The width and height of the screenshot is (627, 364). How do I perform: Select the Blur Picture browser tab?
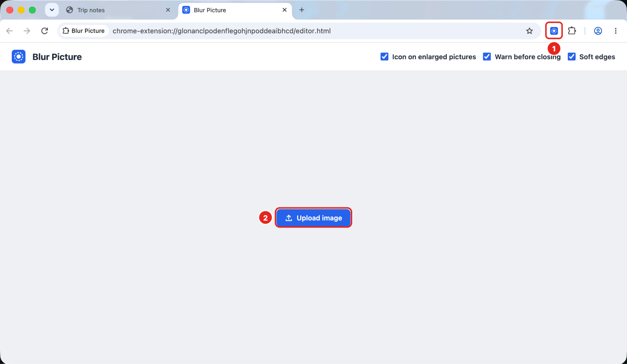coord(235,10)
